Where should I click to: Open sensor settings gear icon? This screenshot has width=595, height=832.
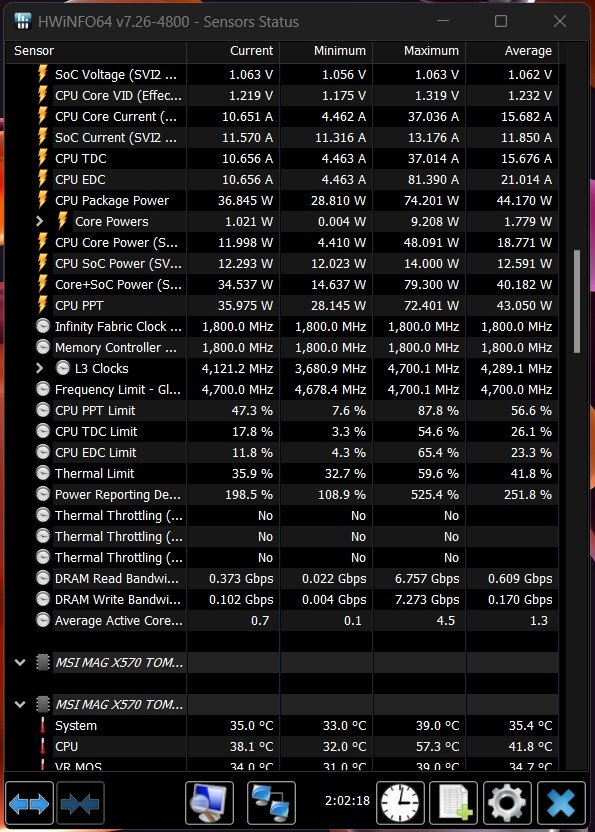coord(507,804)
